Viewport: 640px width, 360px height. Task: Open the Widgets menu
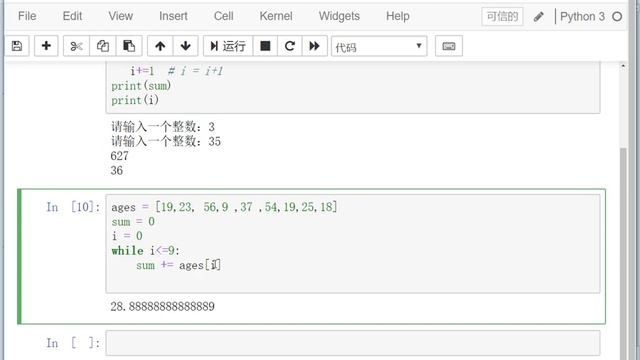(339, 16)
